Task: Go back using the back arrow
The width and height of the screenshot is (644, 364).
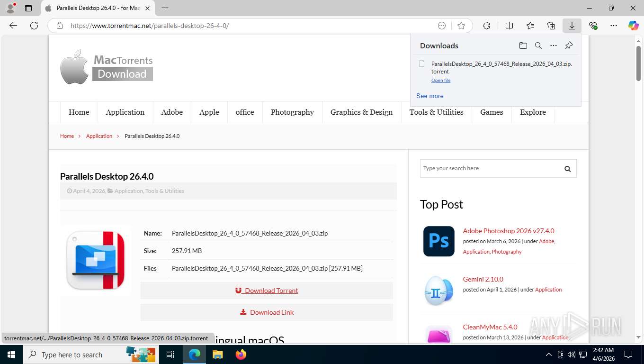Action: (x=13, y=26)
